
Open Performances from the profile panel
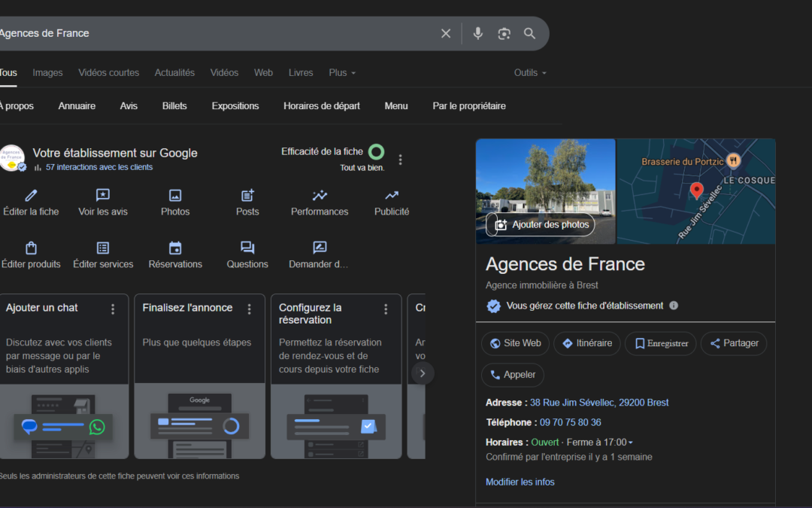point(319,196)
